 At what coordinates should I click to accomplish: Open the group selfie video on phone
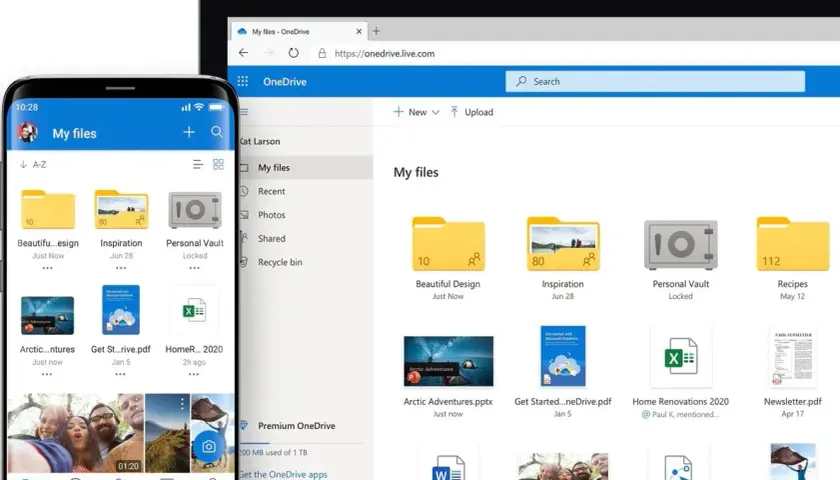coord(76,433)
